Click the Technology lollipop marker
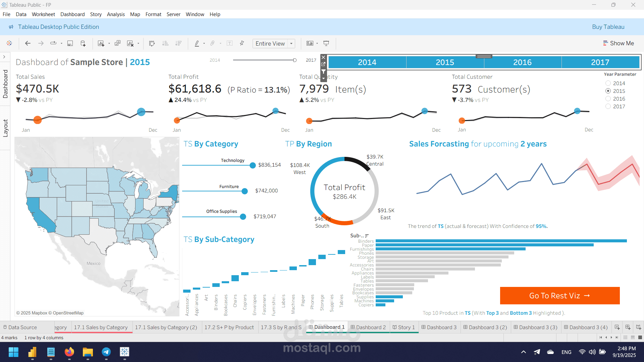644x362 pixels. [x=253, y=165]
